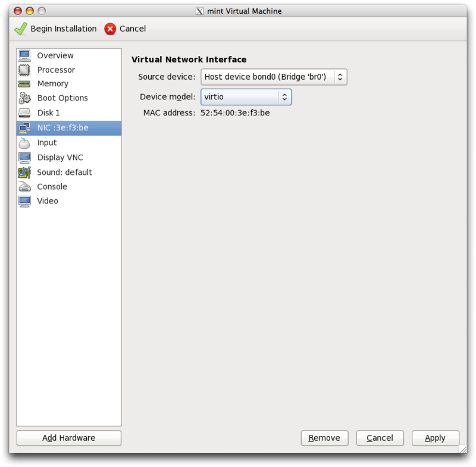Click the window resize grip corner
The height and width of the screenshot is (467, 476).
[463, 449]
